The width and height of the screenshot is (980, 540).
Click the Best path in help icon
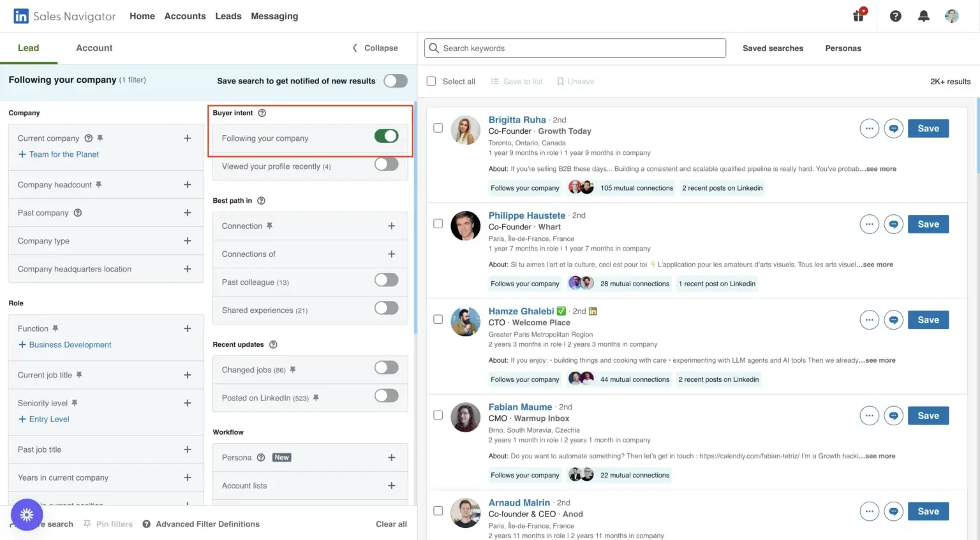point(261,200)
